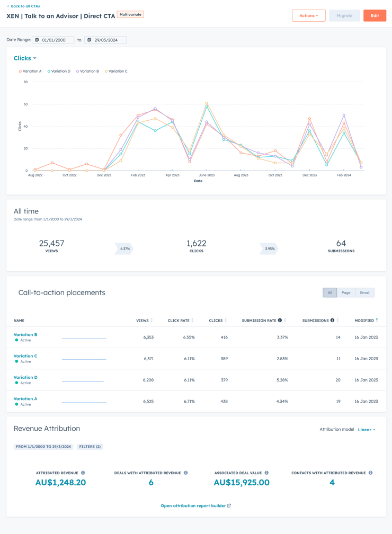The width and height of the screenshot is (392, 534).
Task: Click the orange Edit button
Action: point(375,16)
